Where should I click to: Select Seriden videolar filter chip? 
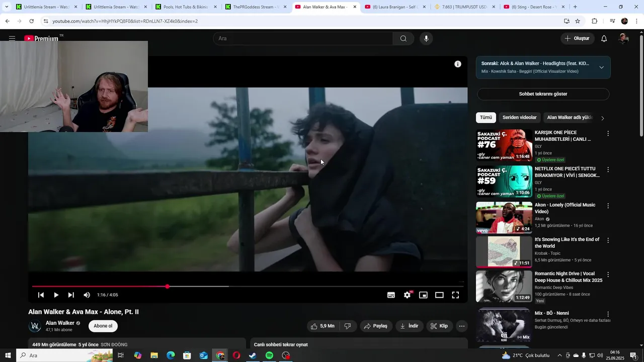[x=520, y=118]
